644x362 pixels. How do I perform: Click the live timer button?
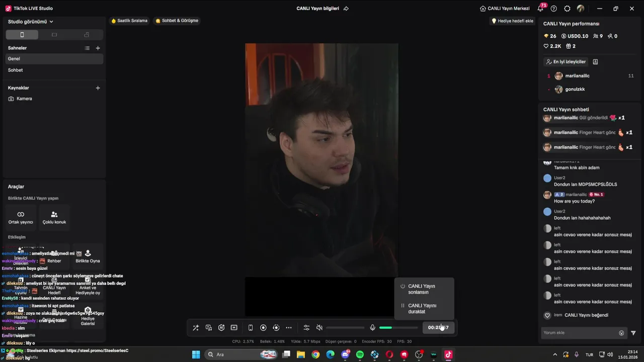[x=438, y=327]
